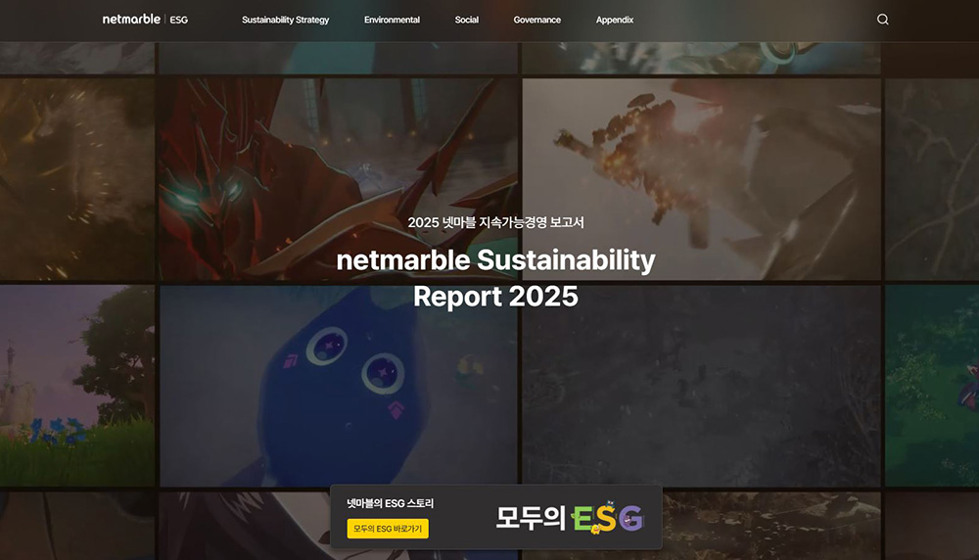Open the grassy field with blue flowers thumbnail
The width and height of the screenshot is (979, 560).
[76, 386]
